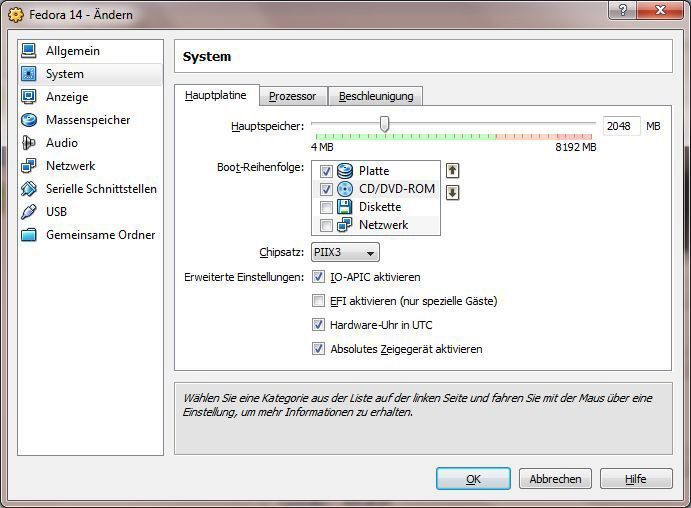Click the Gemeinsame Ordner folder icon
This screenshot has width=691, height=508.
29,234
